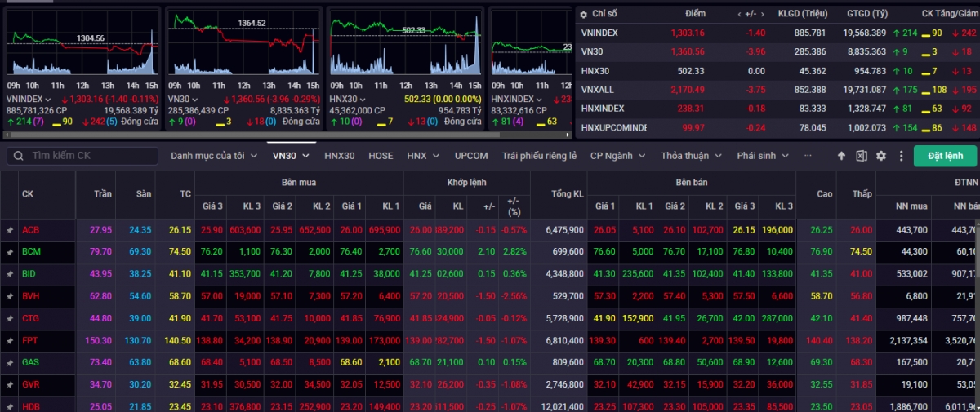Pin the ACB stock row
980x412 pixels.
click(10, 230)
